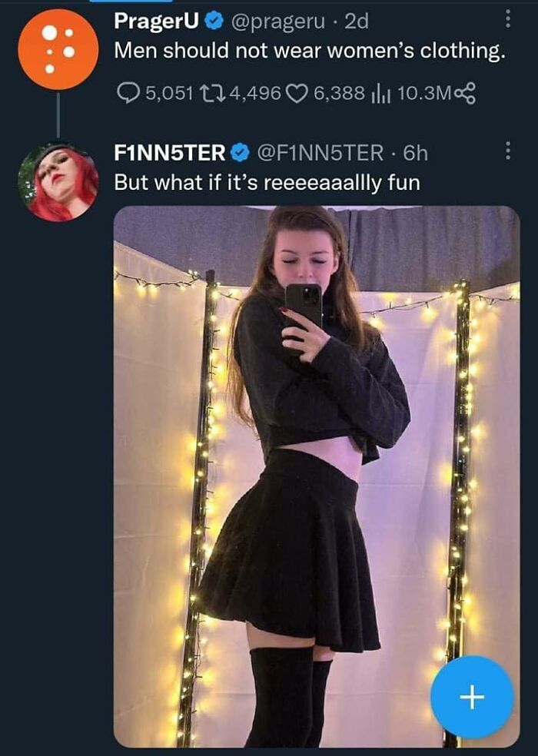Open the more options menu on PragerU's tweet

[507, 20]
